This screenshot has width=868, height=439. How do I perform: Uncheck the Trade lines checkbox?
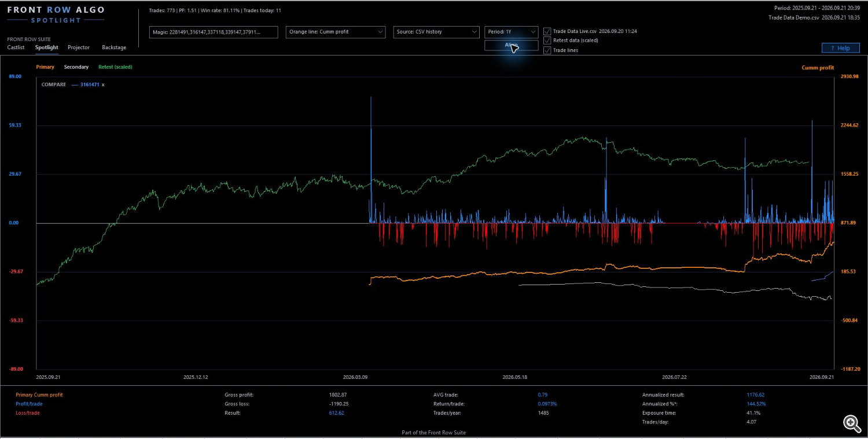coord(547,50)
